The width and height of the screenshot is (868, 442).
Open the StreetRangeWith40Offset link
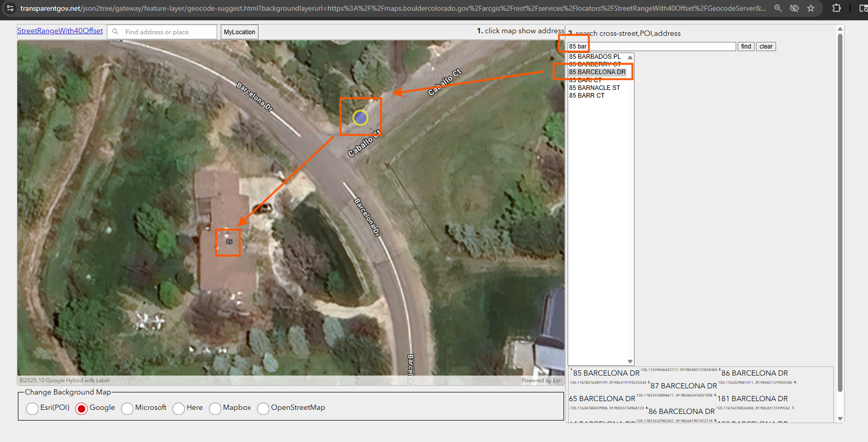tap(60, 31)
